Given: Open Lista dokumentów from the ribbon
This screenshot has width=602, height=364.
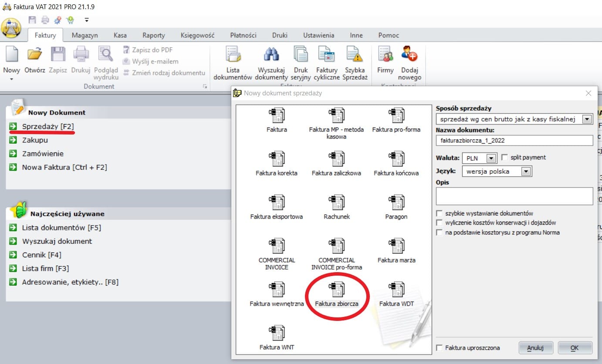Looking at the screenshot, I should [x=233, y=55].
